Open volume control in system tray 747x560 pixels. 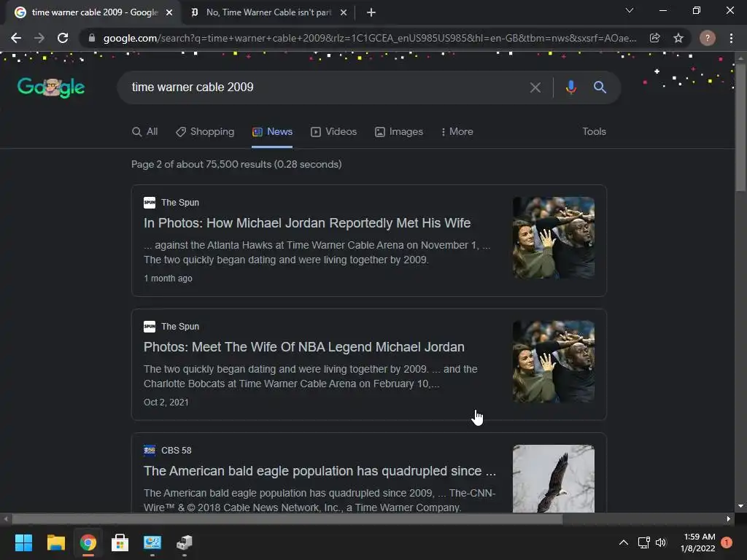click(661, 542)
